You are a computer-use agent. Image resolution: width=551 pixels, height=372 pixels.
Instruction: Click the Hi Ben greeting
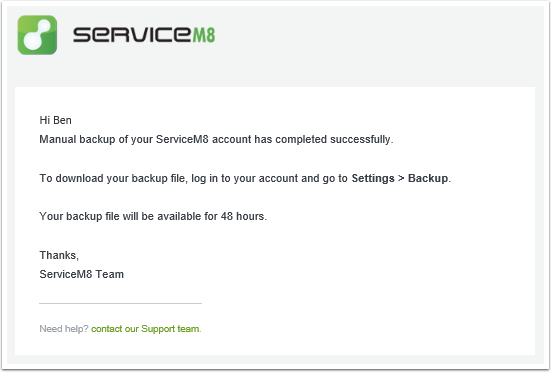(x=56, y=120)
